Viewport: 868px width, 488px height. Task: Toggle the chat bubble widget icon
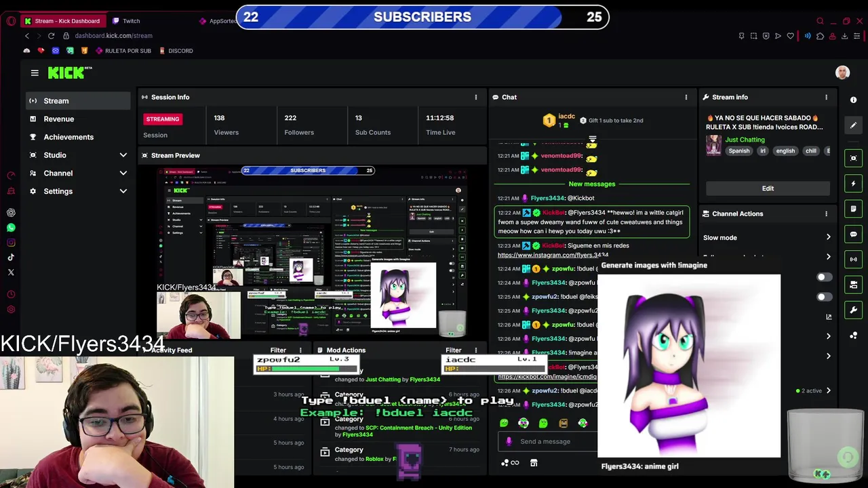pyautogui.click(x=854, y=234)
